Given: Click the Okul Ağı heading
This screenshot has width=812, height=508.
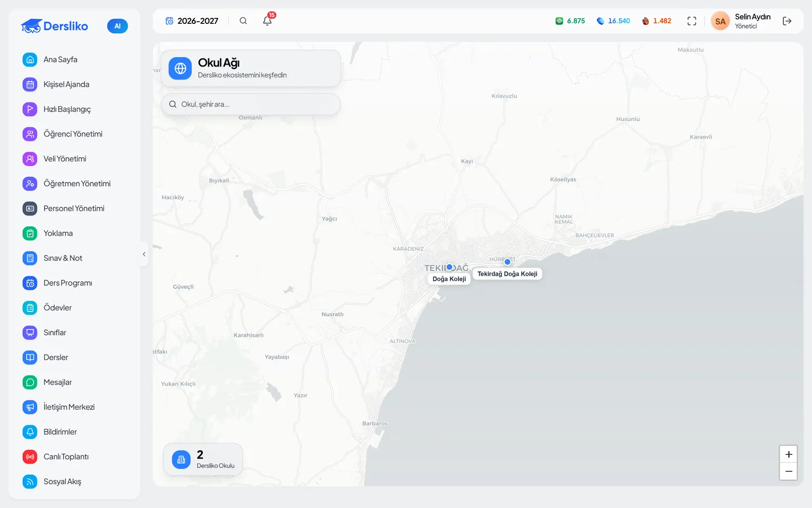Looking at the screenshot, I should click(219, 63).
